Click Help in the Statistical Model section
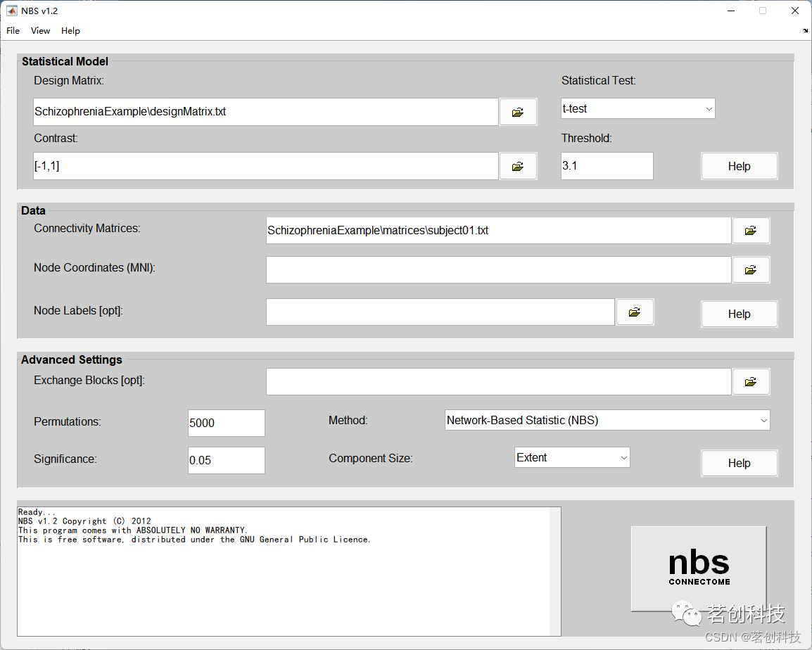Screen dimensions: 812x650 739,165
